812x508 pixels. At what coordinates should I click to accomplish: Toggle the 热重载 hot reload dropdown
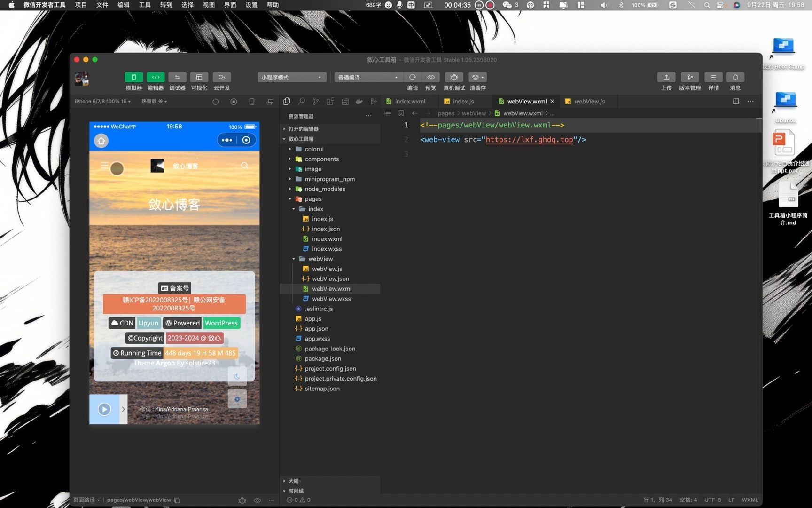[154, 101]
